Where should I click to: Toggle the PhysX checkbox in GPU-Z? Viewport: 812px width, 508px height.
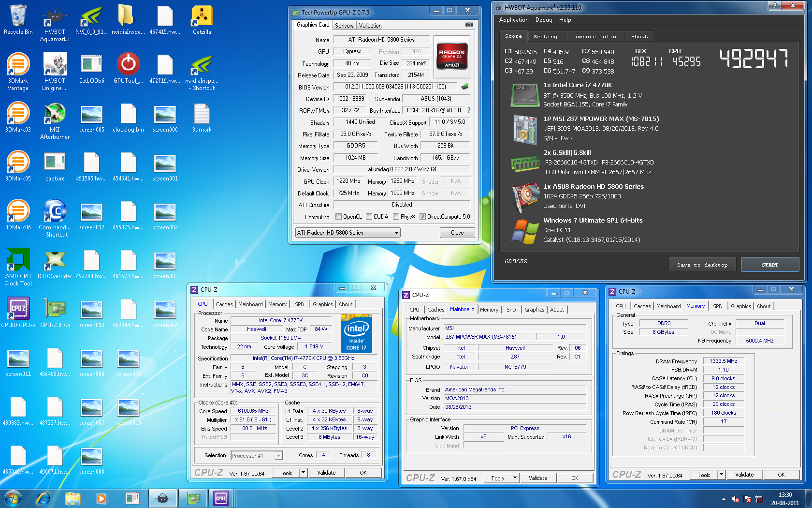(x=396, y=217)
